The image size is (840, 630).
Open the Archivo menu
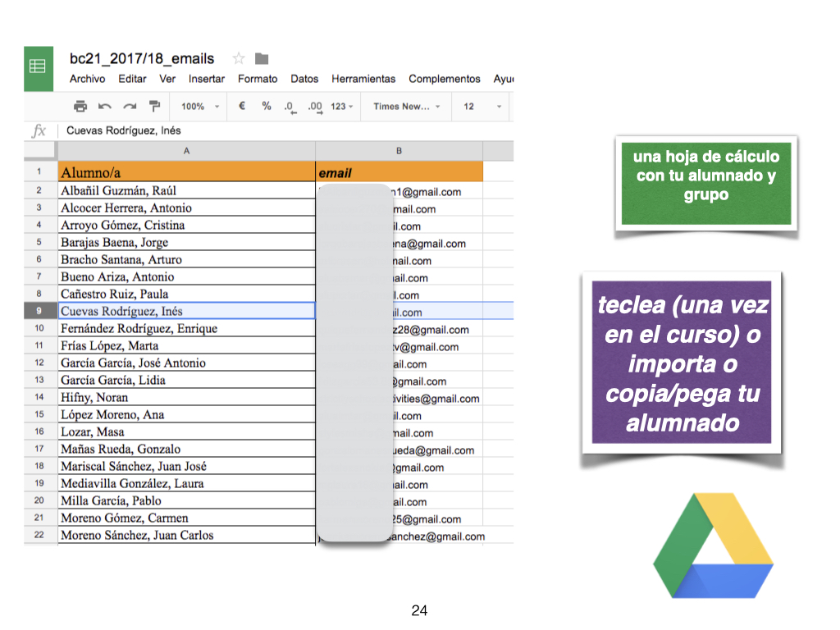click(x=87, y=79)
